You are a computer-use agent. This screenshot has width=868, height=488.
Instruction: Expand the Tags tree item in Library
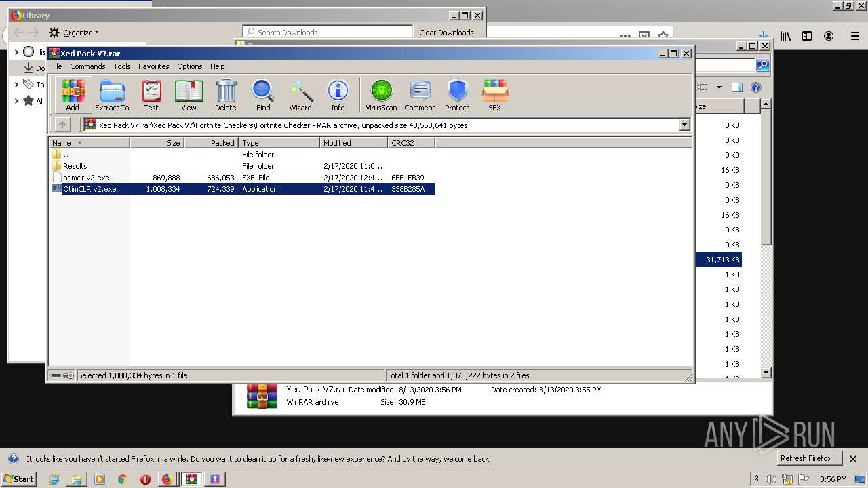coord(16,85)
